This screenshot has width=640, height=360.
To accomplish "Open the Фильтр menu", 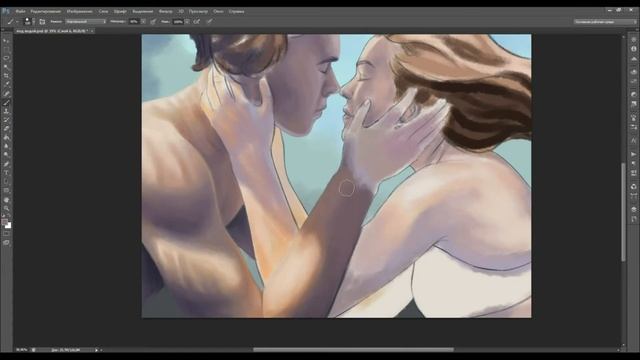I will pos(165,11).
